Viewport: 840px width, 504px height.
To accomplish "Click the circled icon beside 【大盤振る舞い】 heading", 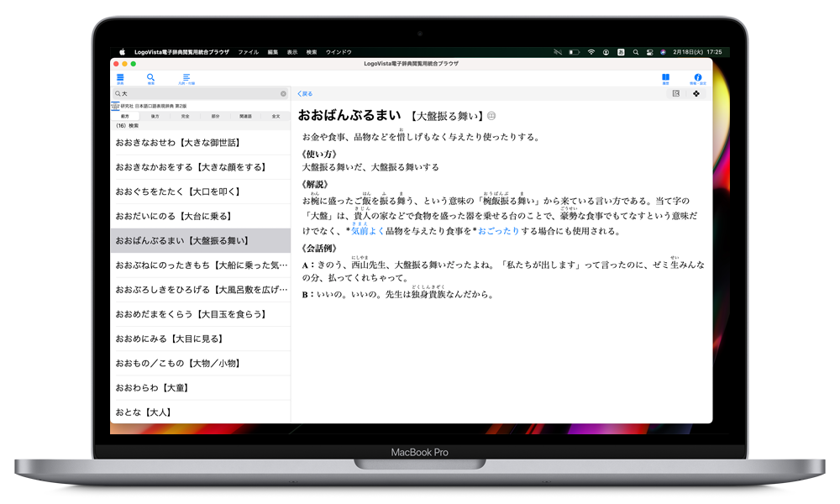I will 491,116.
